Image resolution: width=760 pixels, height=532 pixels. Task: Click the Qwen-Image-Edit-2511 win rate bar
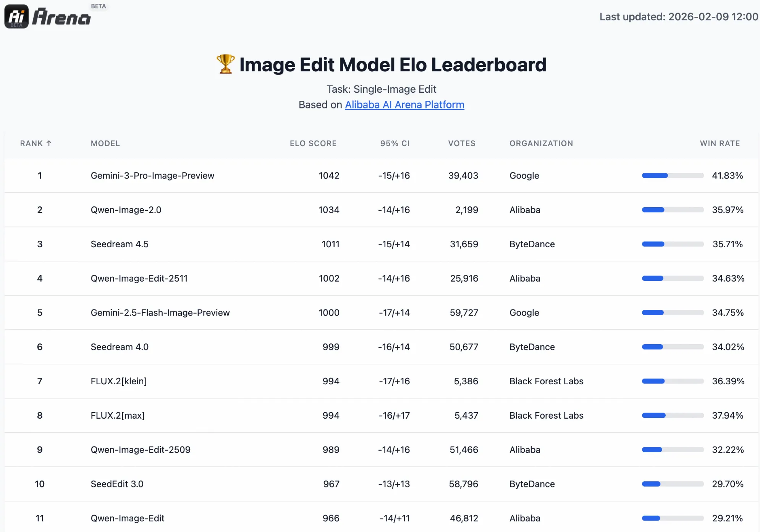point(673,279)
